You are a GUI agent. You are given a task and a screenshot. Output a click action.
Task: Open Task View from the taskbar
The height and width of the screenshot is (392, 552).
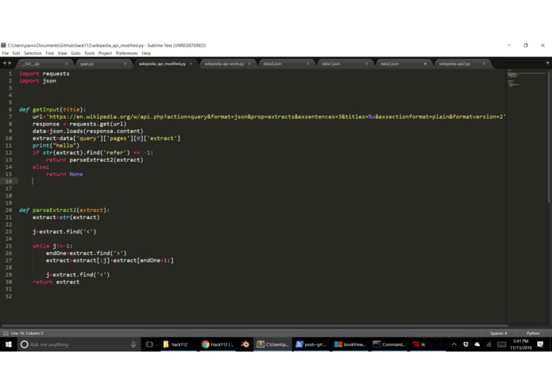(149, 344)
